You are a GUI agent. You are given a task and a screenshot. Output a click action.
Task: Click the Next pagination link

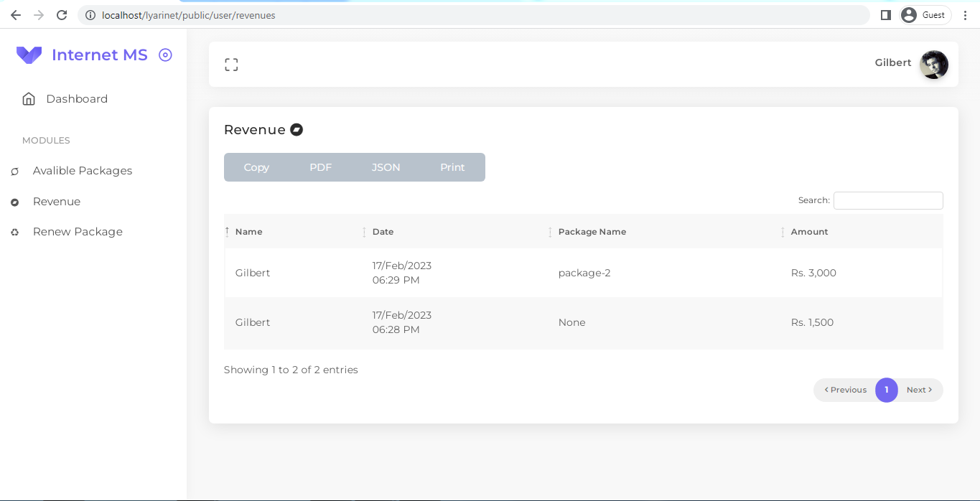tap(920, 390)
